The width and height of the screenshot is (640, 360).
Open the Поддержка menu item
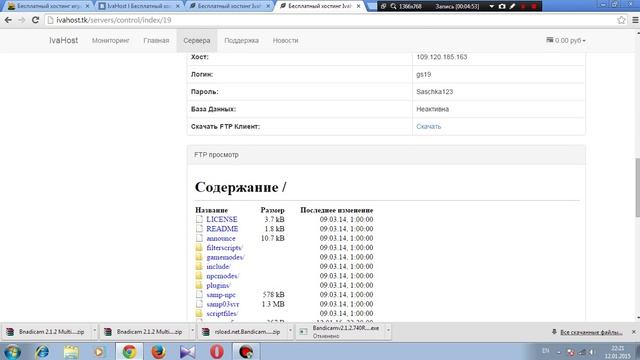(x=241, y=40)
